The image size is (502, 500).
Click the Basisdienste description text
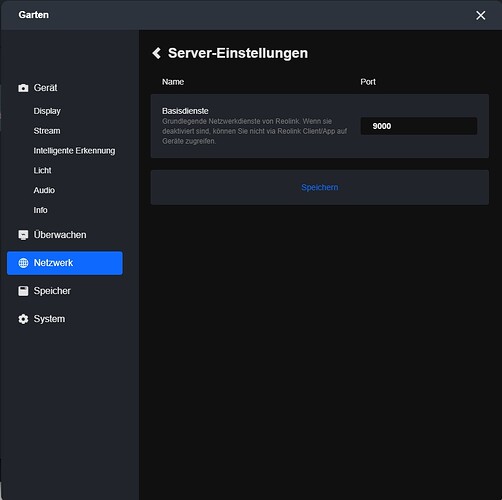[255, 131]
